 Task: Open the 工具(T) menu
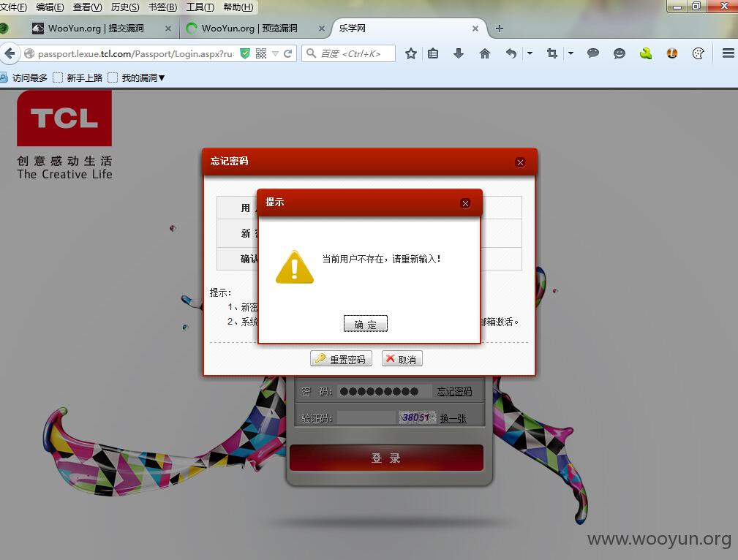click(x=200, y=7)
